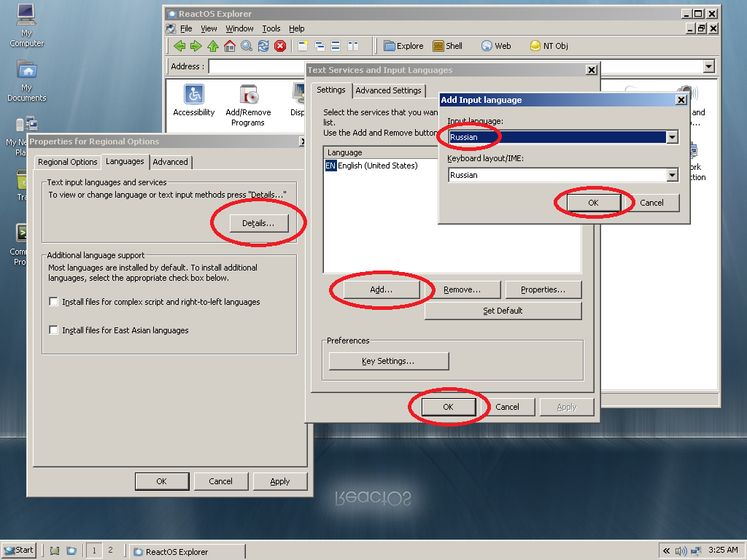Click the New window icon in toolbar
This screenshot has height=560, width=747.
point(303,46)
